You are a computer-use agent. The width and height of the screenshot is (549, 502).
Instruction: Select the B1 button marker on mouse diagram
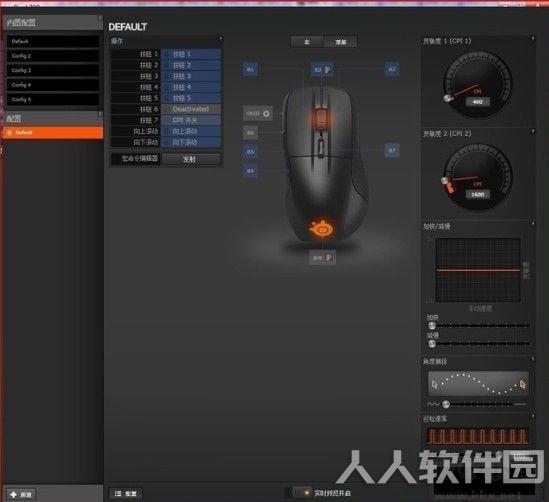(250, 69)
